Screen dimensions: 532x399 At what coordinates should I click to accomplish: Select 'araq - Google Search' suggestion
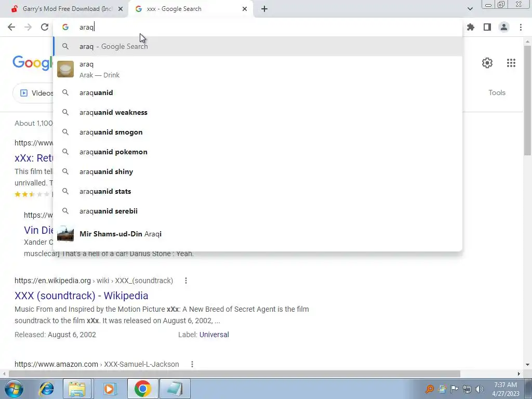(x=258, y=46)
